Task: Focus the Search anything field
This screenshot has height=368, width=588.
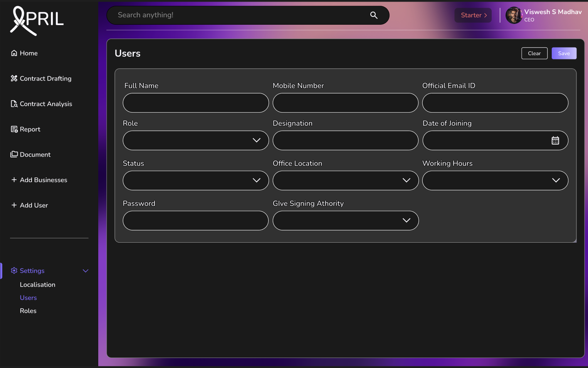Action: click(x=248, y=15)
